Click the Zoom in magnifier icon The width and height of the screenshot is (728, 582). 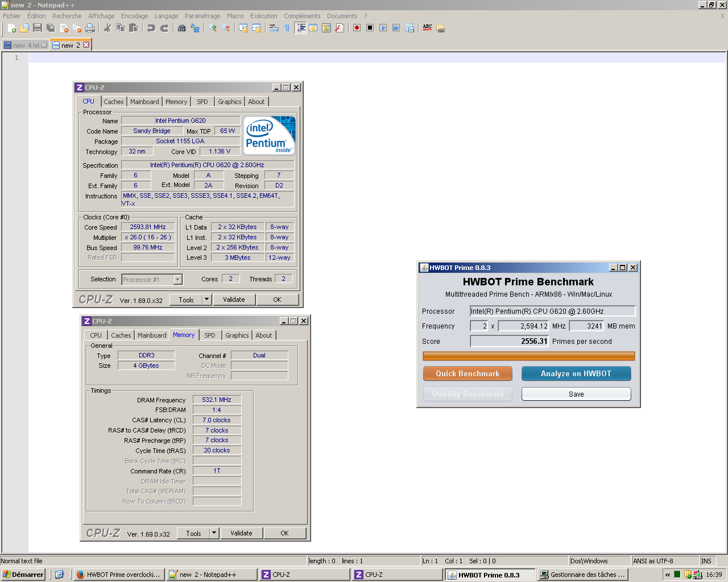coord(213,28)
